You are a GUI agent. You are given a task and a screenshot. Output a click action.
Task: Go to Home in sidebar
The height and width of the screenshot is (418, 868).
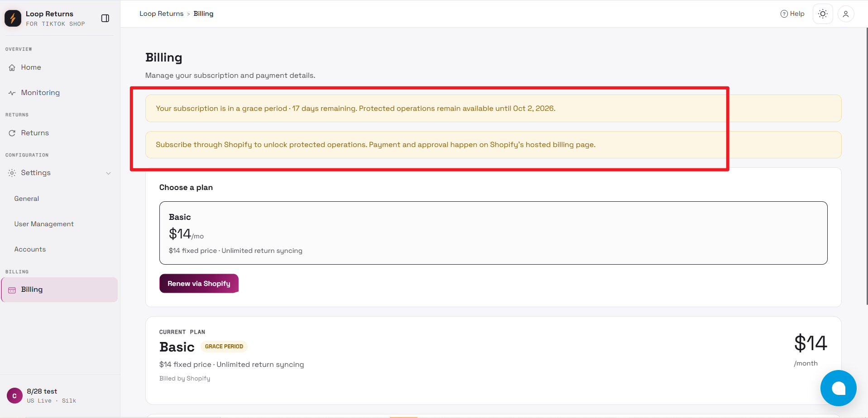tap(60, 67)
